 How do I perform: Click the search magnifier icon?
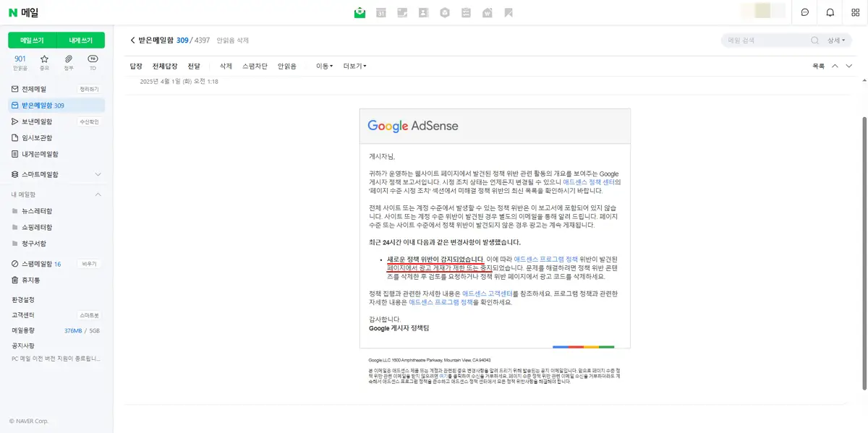pyautogui.click(x=815, y=40)
